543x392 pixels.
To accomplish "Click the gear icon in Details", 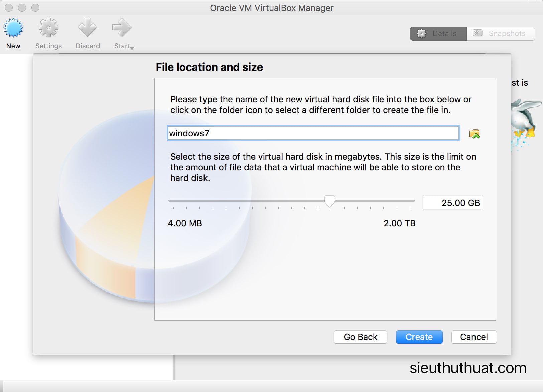I will tap(422, 34).
